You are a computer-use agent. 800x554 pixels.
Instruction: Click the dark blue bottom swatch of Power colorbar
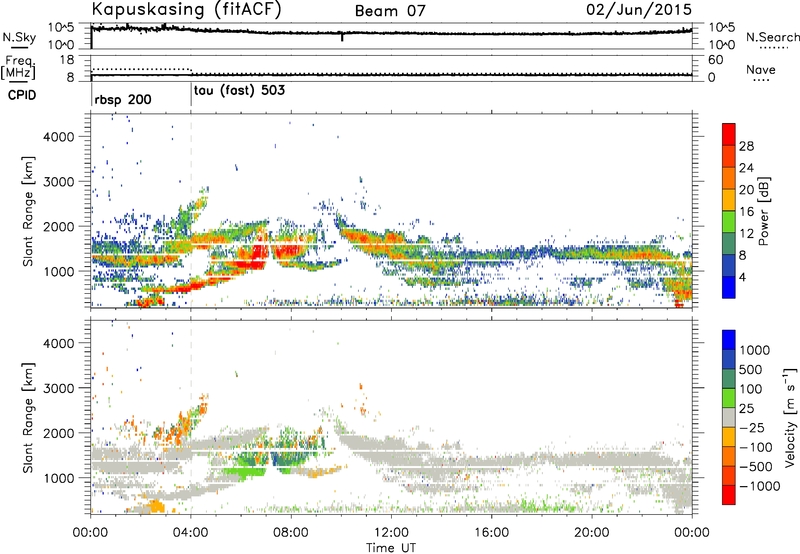click(x=729, y=287)
